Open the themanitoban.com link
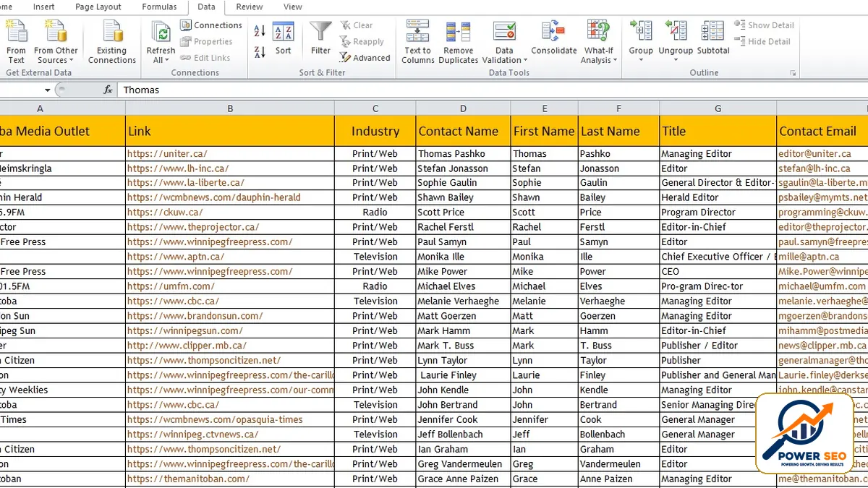 [x=188, y=479]
